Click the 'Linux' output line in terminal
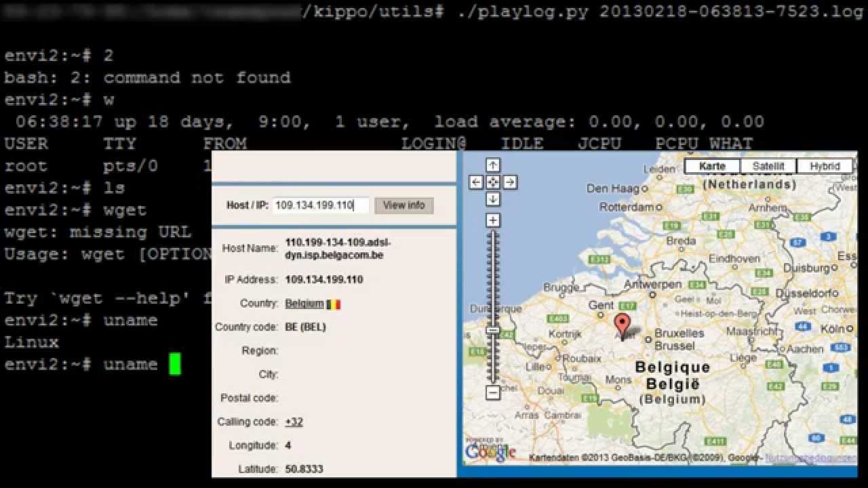This screenshot has width=868, height=488. click(x=32, y=342)
